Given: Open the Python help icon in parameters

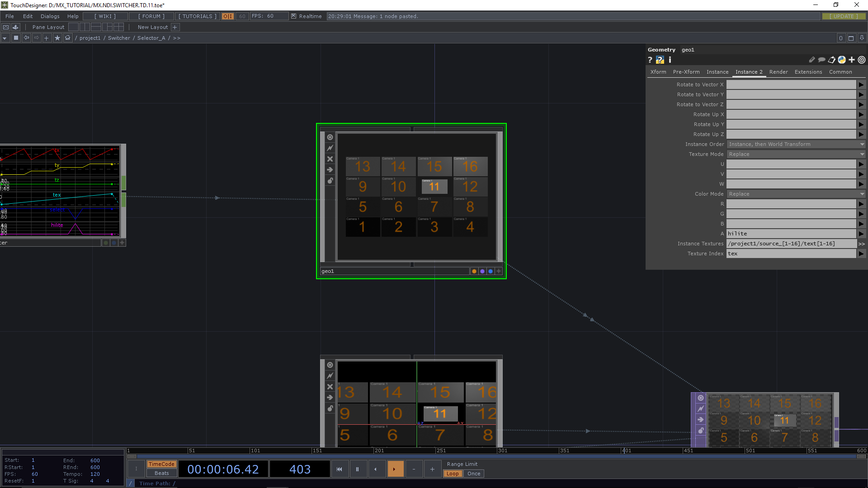Looking at the screenshot, I should [x=660, y=60].
